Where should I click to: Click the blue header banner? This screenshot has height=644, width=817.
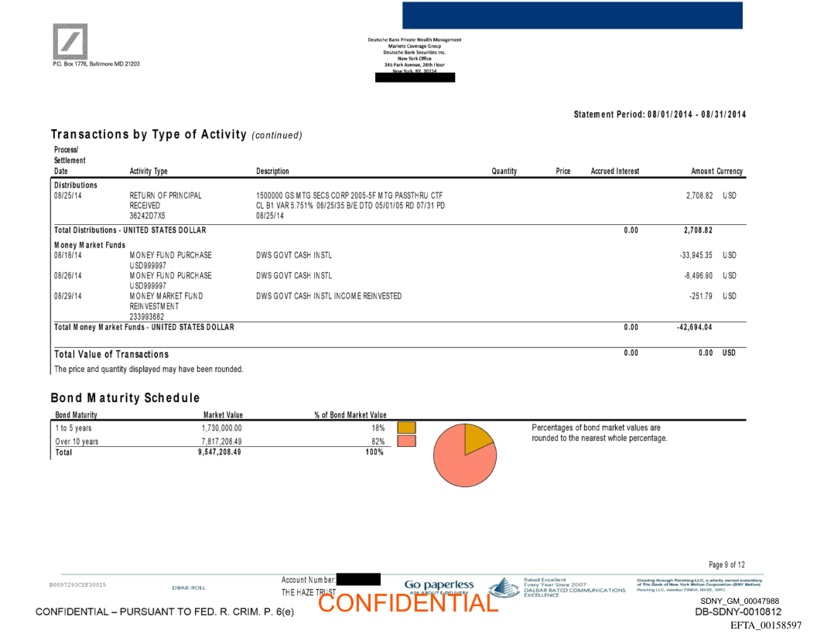572,15
